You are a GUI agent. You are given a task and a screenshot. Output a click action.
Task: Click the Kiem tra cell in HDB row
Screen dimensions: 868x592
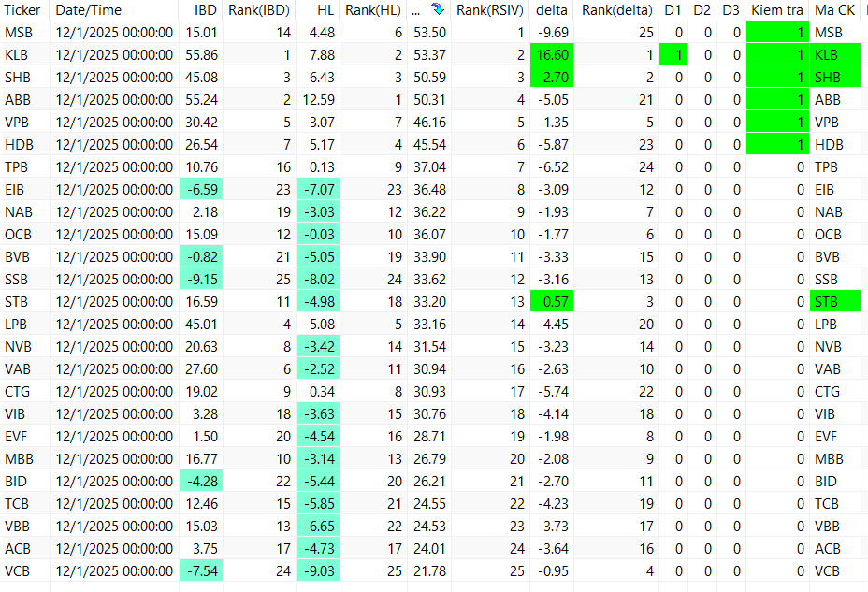(776, 145)
